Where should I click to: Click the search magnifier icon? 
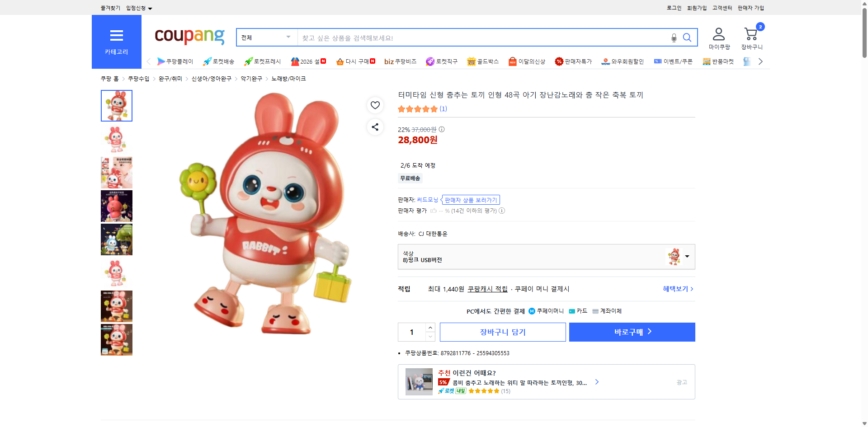tap(687, 38)
